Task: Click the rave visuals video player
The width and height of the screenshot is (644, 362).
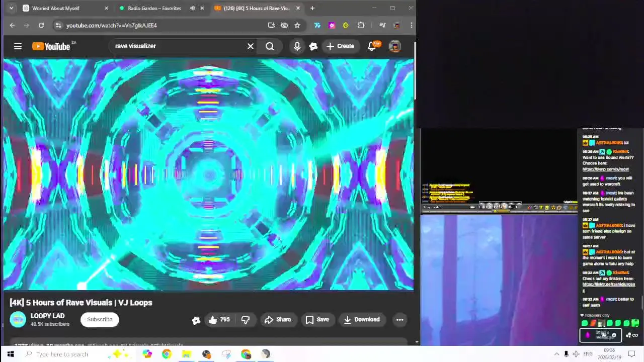Action: (208, 175)
